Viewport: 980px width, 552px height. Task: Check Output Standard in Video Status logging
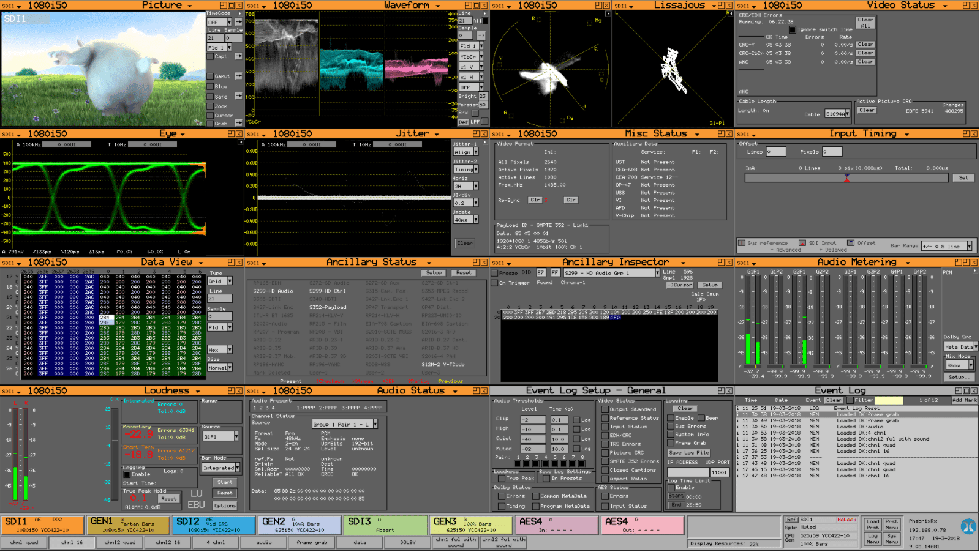(605, 409)
